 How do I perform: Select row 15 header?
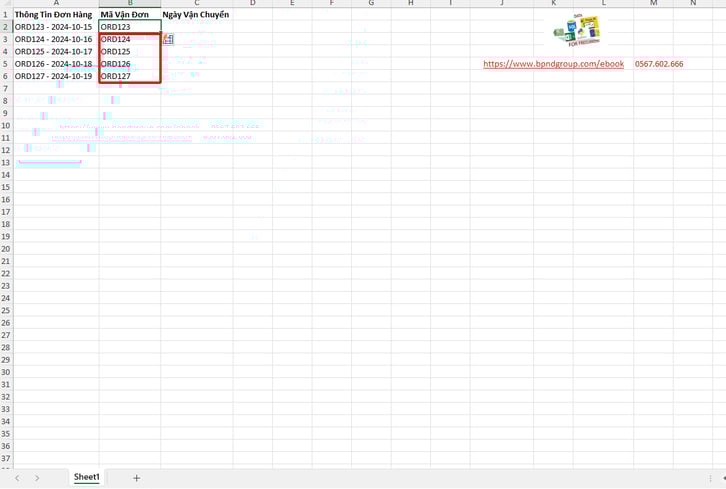pos(6,187)
